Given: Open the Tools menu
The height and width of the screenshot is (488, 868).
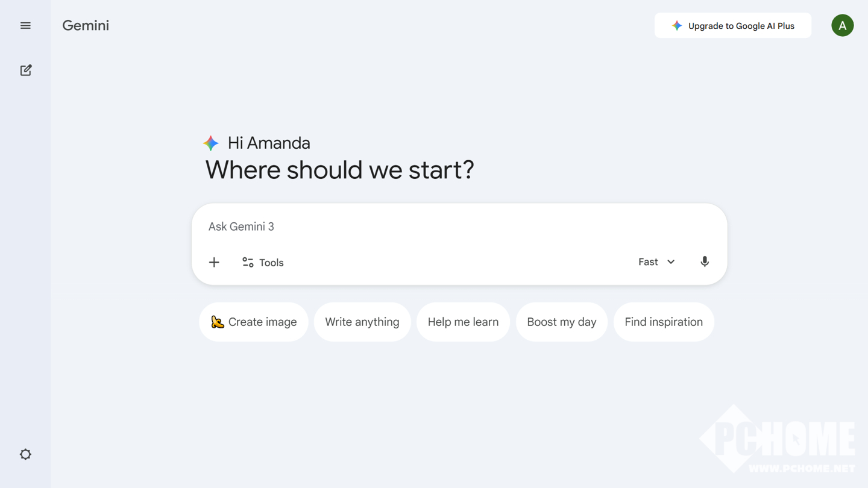Looking at the screenshot, I should point(263,262).
